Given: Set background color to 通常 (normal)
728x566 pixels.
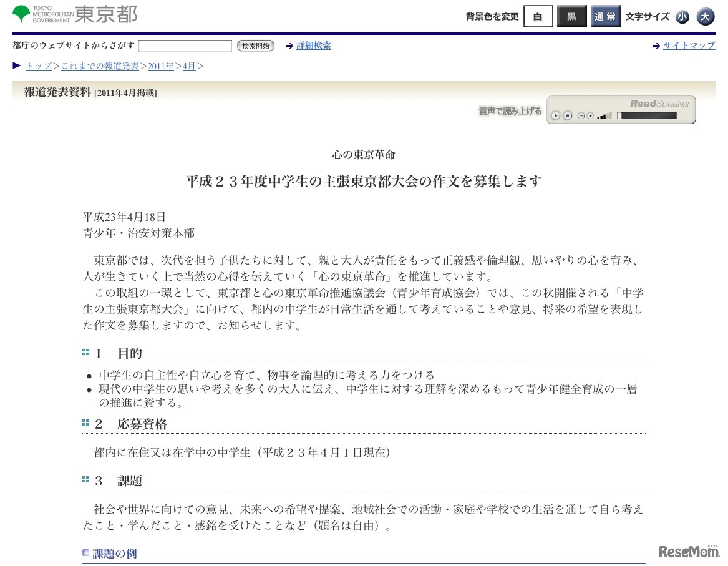Looking at the screenshot, I should pyautogui.click(x=605, y=17).
